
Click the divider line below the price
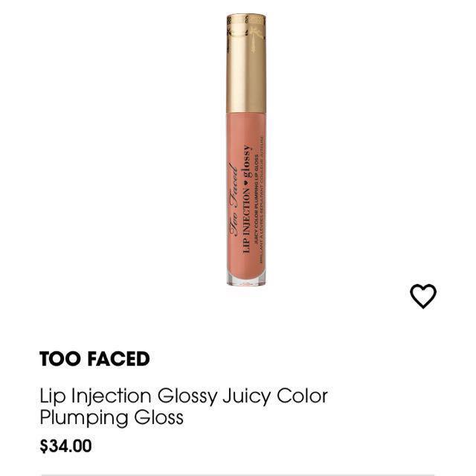[238, 474]
